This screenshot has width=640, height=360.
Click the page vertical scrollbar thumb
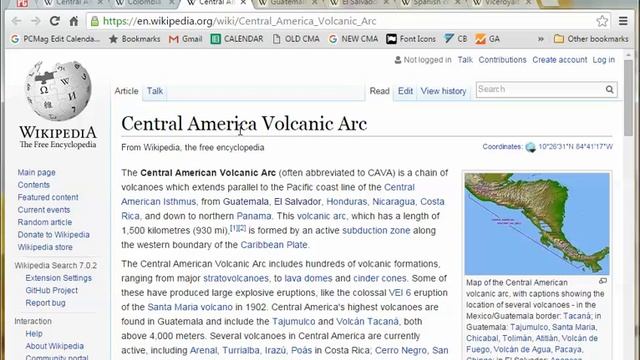628,98
